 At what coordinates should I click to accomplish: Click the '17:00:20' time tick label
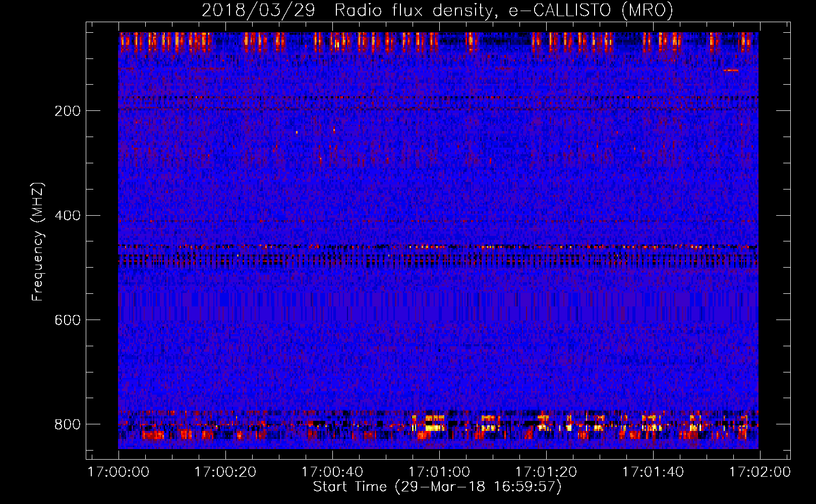coord(225,472)
